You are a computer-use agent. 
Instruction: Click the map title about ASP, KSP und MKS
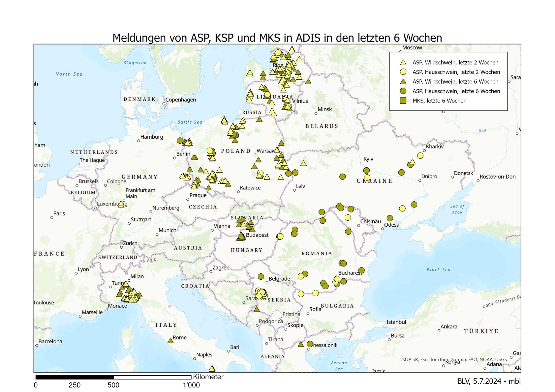coord(277,38)
